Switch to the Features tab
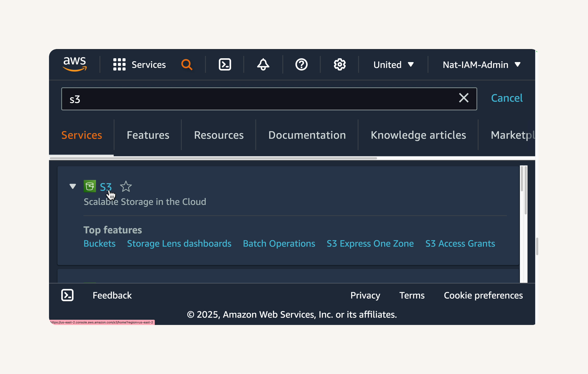This screenshot has width=588, height=374. tap(148, 135)
